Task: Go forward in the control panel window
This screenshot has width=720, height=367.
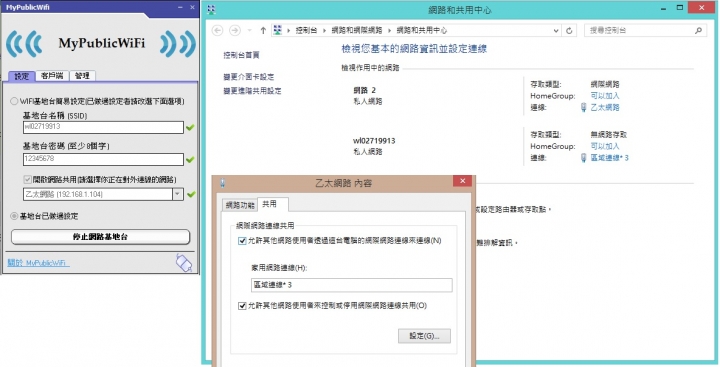Action: point(235,30)
